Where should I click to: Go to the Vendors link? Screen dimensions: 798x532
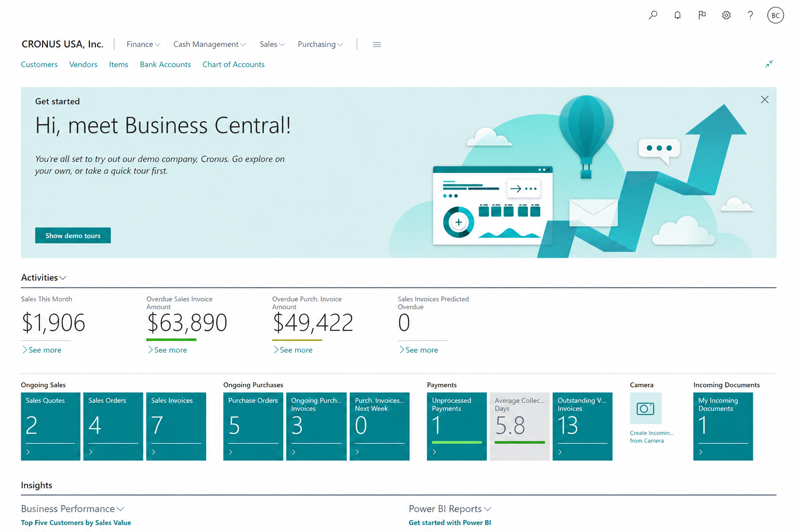pyautogui.click(x=83, y=64)
